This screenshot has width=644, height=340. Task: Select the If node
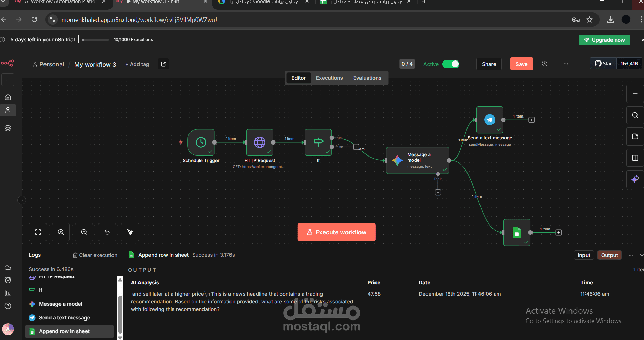318,142
